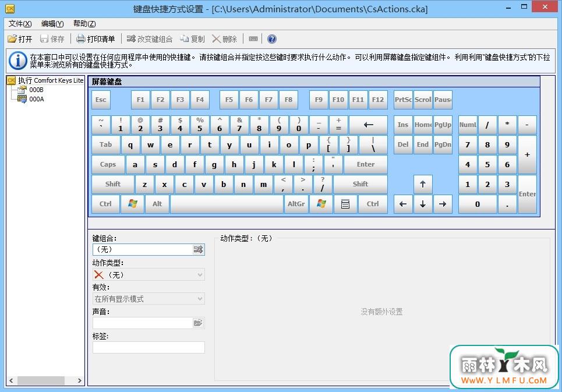Open the 有效 display mode dropdown

(149, 298)
